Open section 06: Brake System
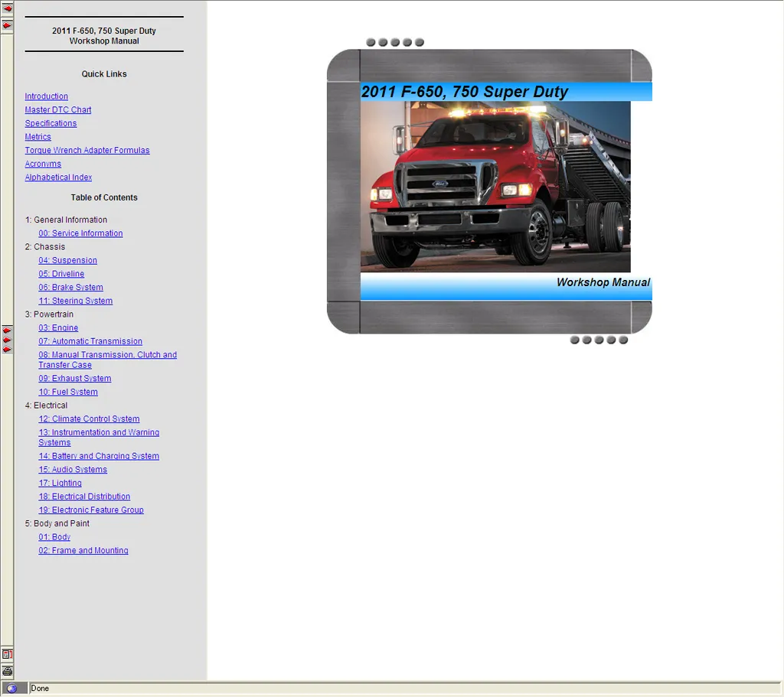The width and height of the screenshot is (784, 697). pos(71,287)
